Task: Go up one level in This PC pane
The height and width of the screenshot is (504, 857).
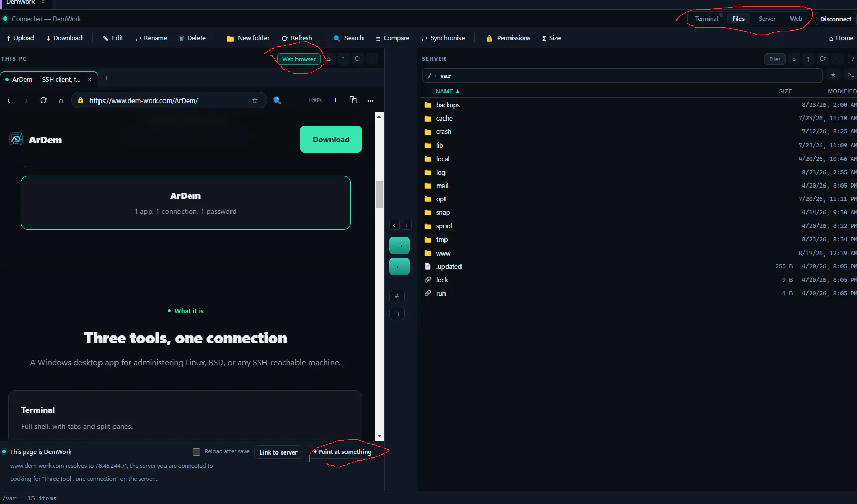Action: pos(343,59)
